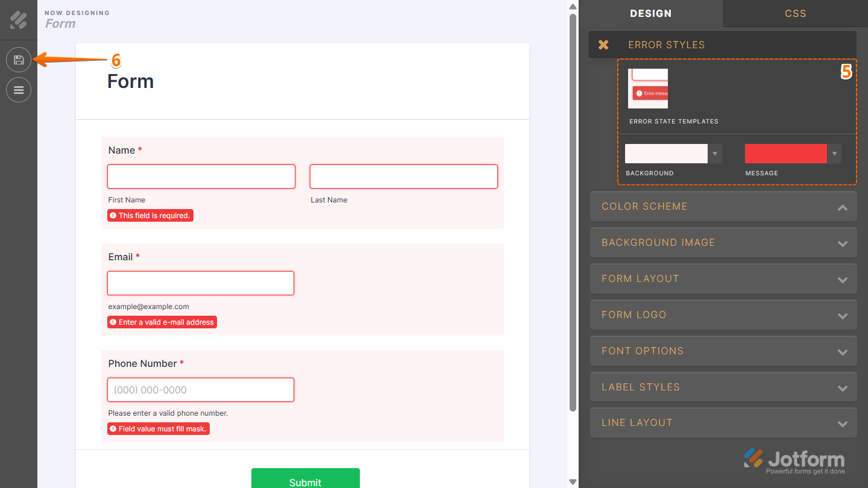The height and width of the screenshot is (488, 868).
Task: Select the error state template thumbnail
Action: tap(648, 88)
